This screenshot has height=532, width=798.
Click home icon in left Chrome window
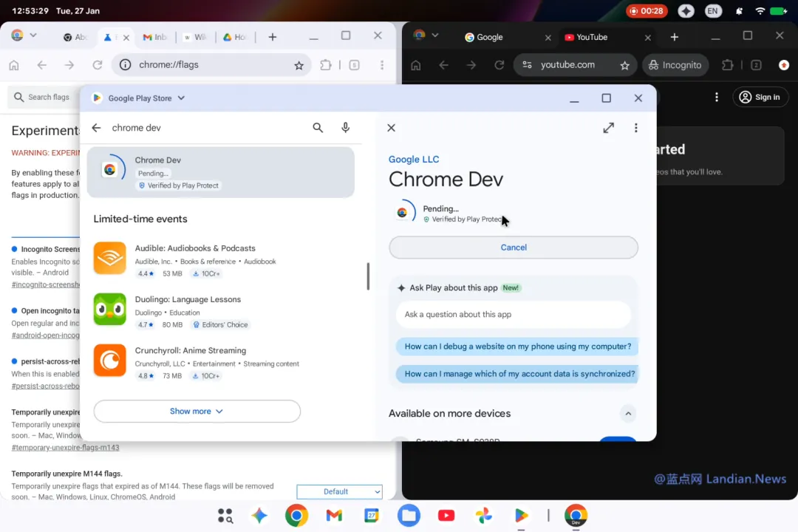coord(14,65)
